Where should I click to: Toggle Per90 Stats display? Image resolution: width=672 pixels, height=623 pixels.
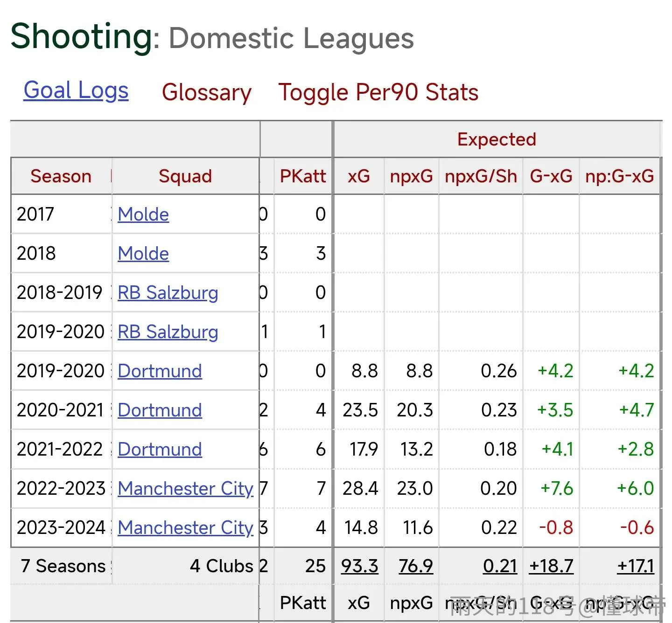point(378,92)
